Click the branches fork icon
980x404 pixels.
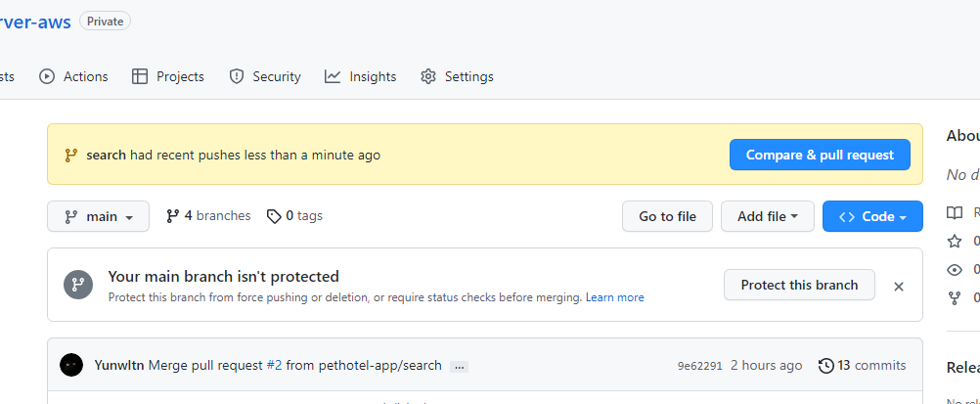(173, 216)
